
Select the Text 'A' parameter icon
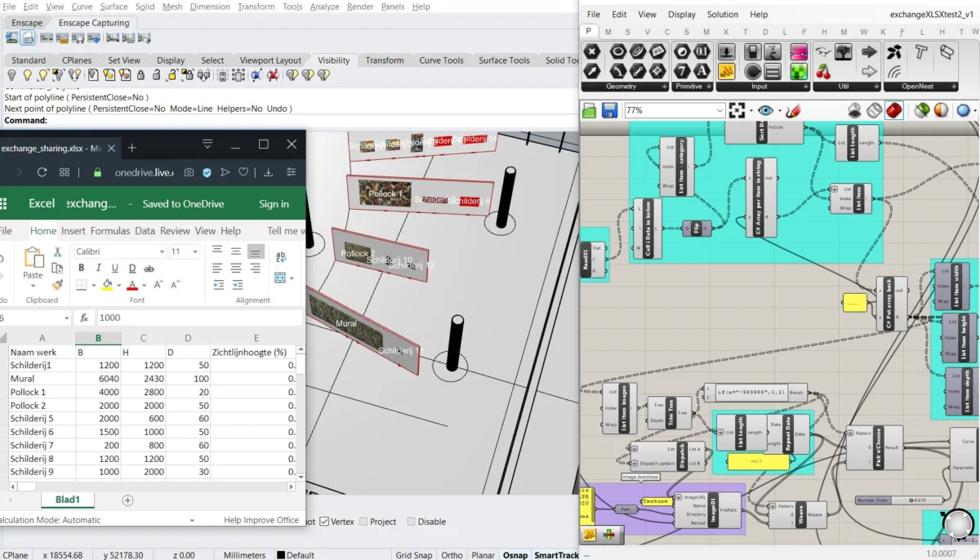[702, 71]
